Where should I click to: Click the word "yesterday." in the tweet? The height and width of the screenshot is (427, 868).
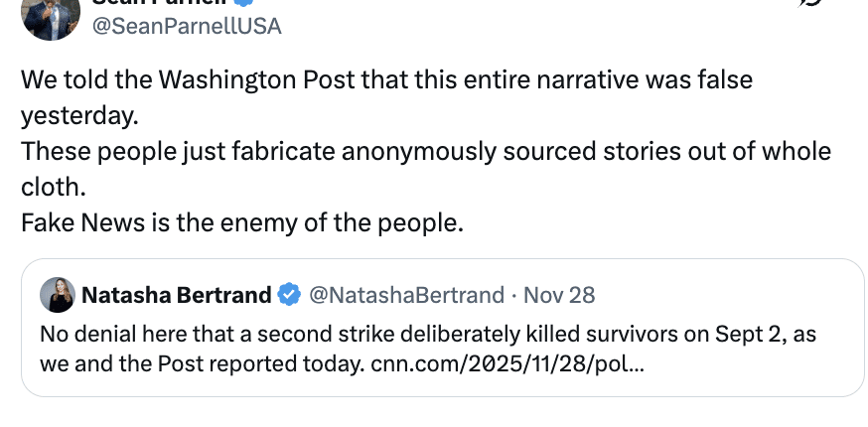click(78, 116)
